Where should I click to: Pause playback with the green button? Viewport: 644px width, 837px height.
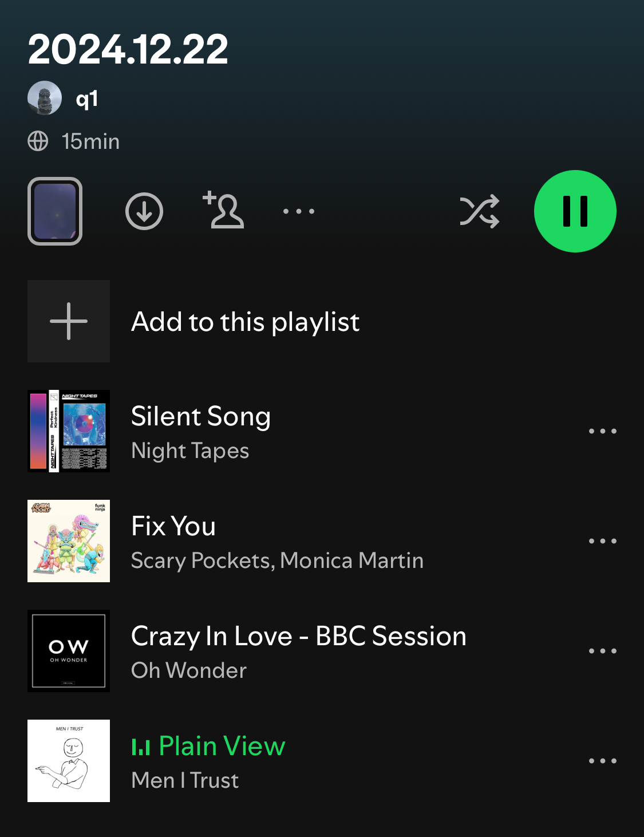(575, 211)
